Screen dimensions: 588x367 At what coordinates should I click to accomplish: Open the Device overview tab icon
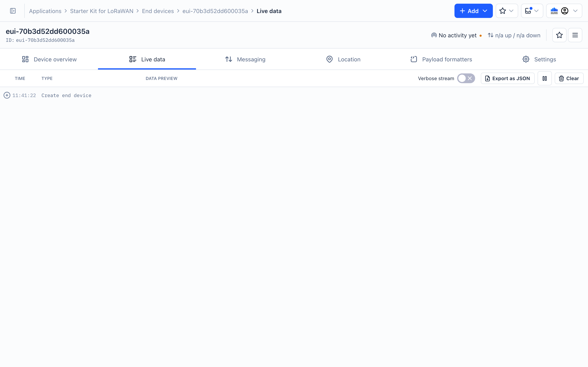25,59
